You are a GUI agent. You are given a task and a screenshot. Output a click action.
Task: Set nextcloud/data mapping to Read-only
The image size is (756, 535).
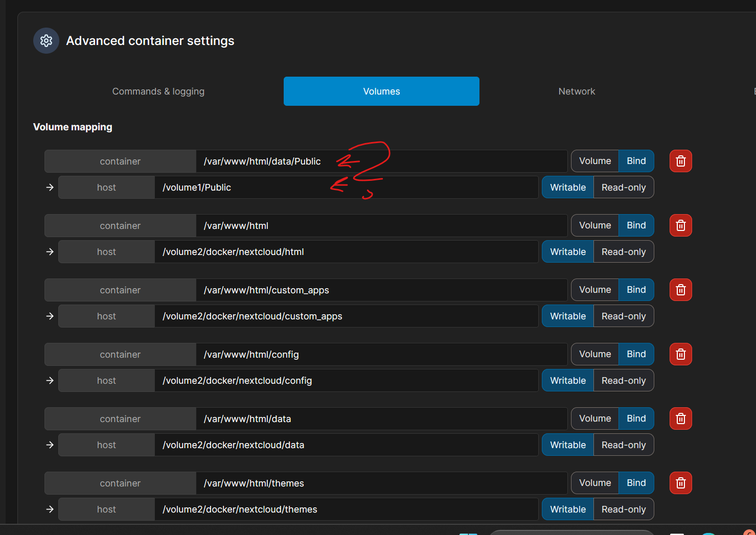(623, 445)
